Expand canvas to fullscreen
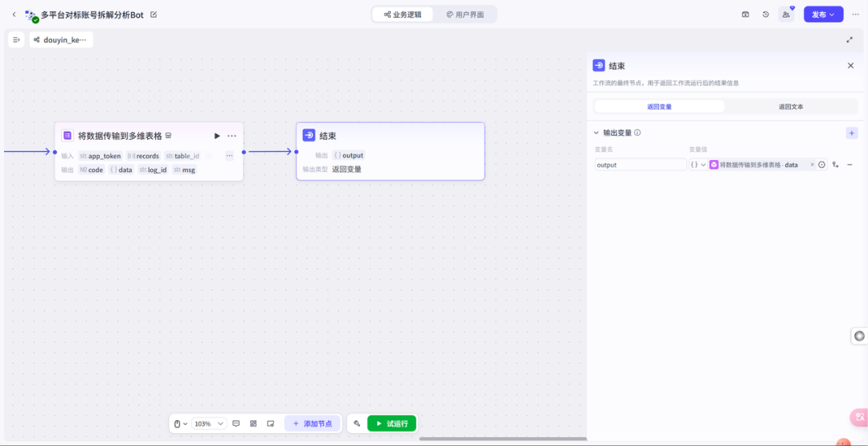This screenshot has height=446, width=868. (850, 40)
